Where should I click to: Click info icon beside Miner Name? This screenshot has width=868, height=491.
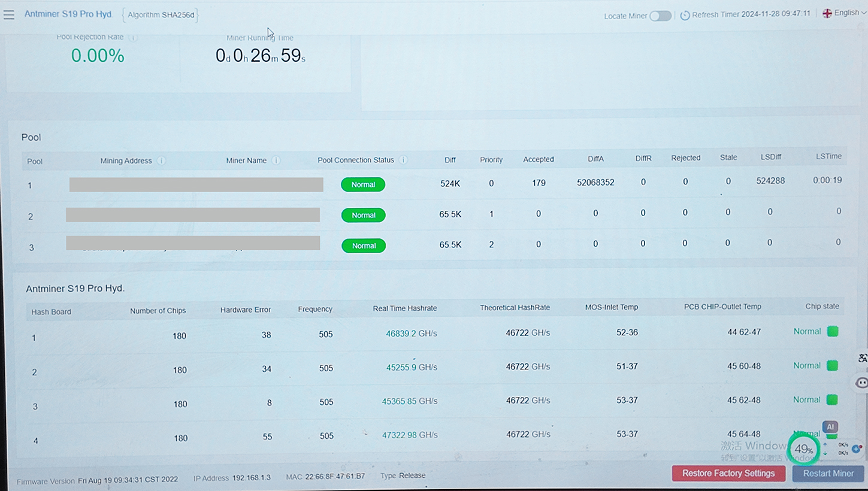click(x=276, y=160)
